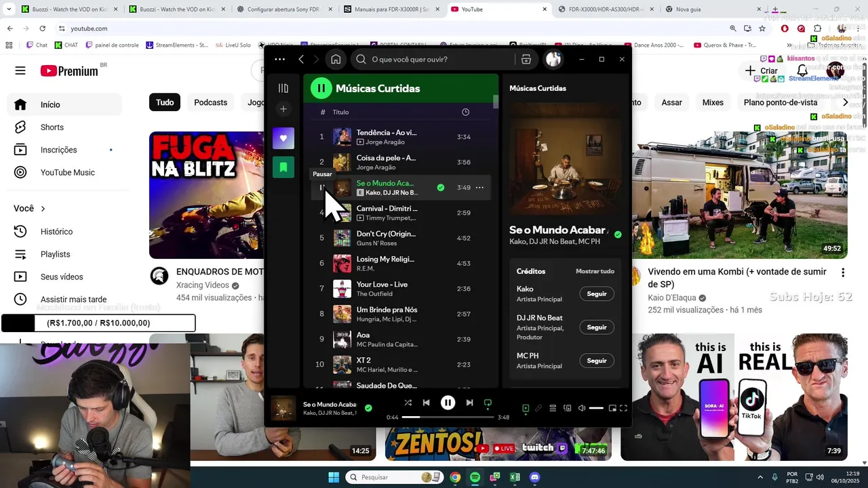Toggle liked check in bottom player bar
The height and width of the screenshot is (488, 868).
pyautogui.click(x=368, y=408)
